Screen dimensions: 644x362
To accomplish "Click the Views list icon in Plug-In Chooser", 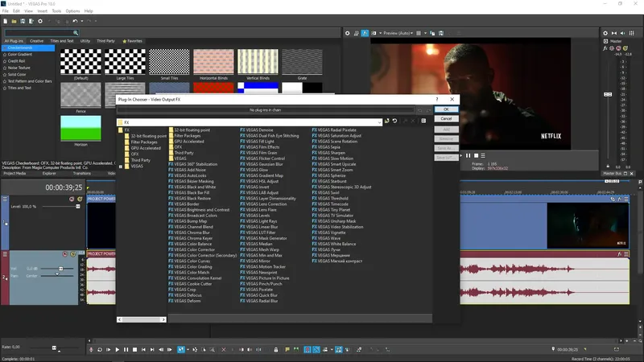I will click(423, 121).
